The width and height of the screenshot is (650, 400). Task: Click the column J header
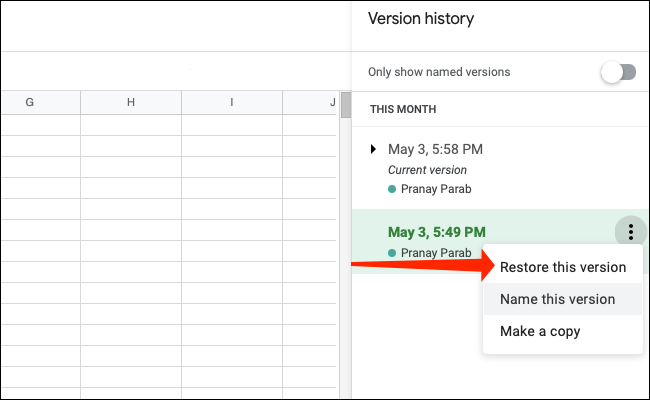(332, 103)
